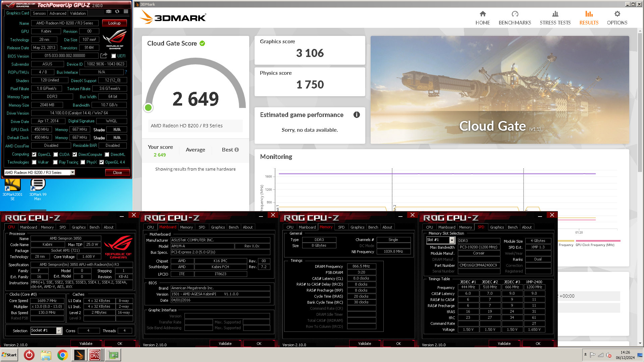The image size is (644, 362).
Task: Open About tab in Memory CPU-Z window
Action: point(387,227)
